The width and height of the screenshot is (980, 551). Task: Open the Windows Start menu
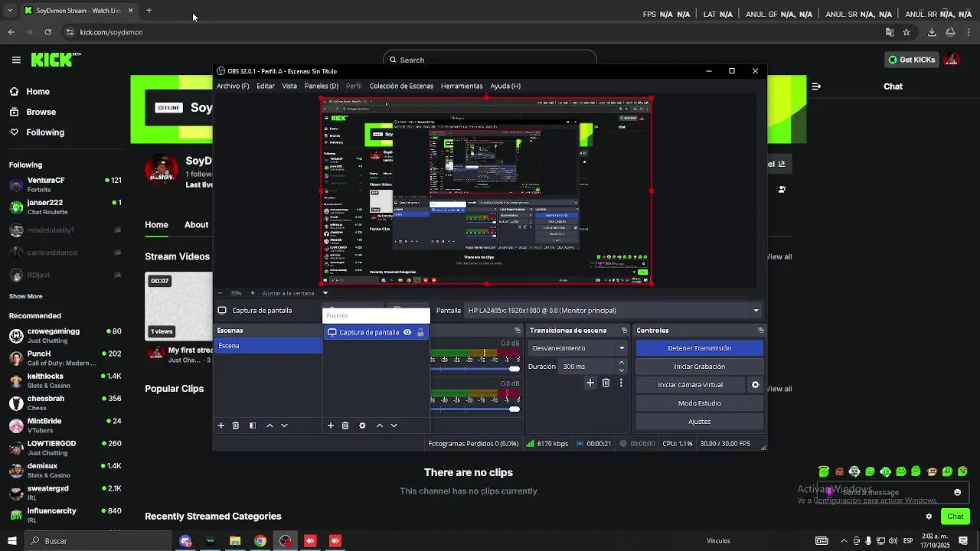[x=11, y=541]
